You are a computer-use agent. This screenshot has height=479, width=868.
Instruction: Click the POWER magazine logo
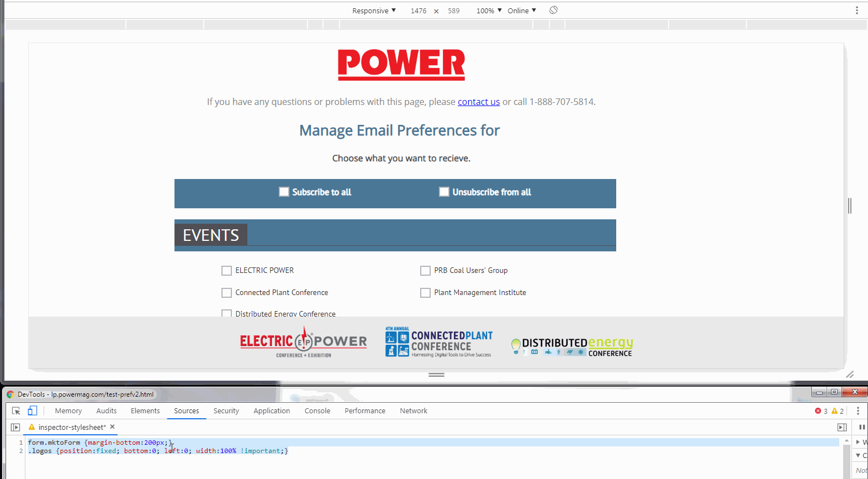(x=401, y=65)
